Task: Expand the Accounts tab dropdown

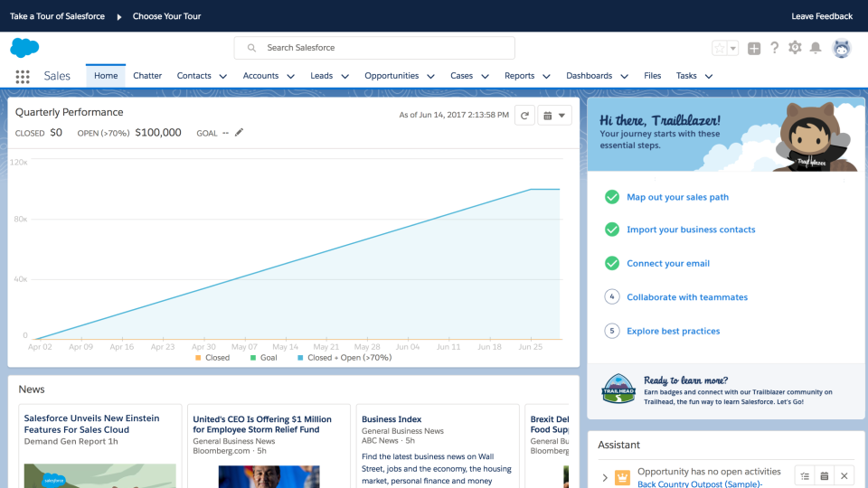Action: tap(290, 76)
